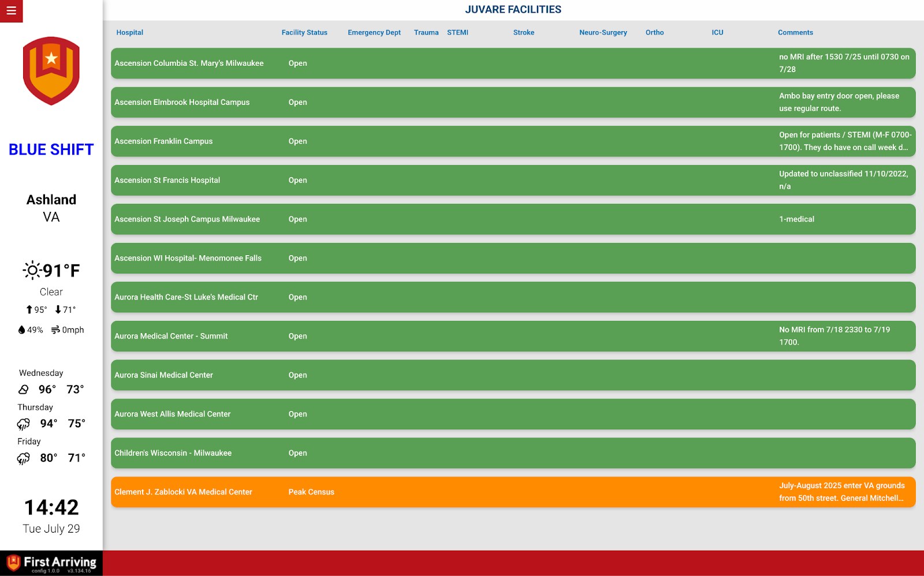Image resolution: width=924 pixels, height=576 pixels.
Task: Click the sunny weather icon
Action: pyautogui.click(x=32, y=270)
